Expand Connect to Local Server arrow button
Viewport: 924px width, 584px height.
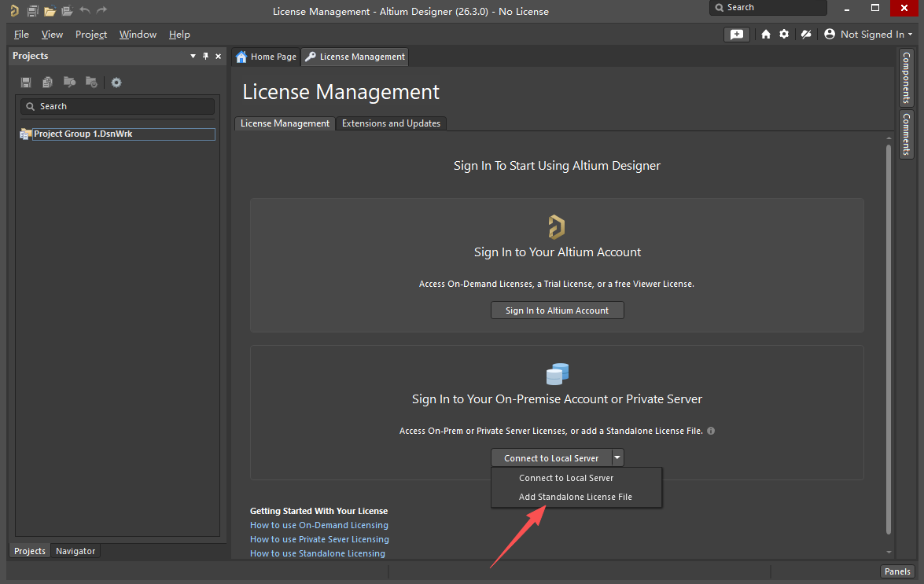(617, 457)
